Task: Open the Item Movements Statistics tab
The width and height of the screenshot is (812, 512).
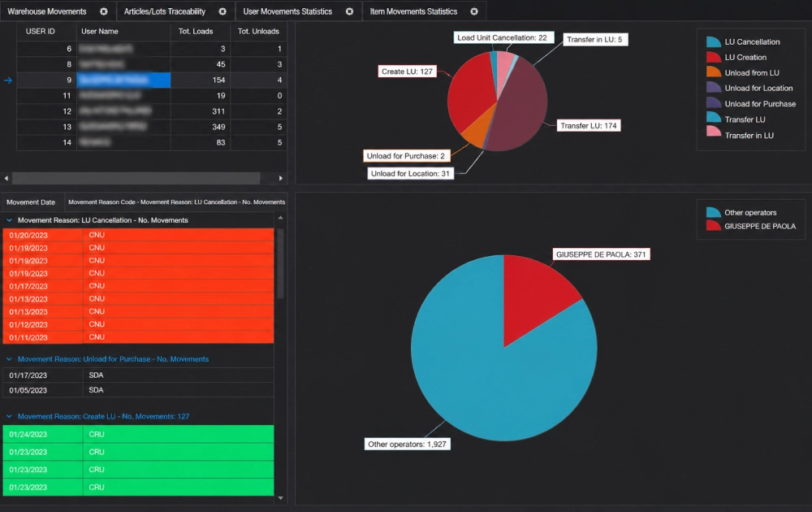Action: [413, 11]
